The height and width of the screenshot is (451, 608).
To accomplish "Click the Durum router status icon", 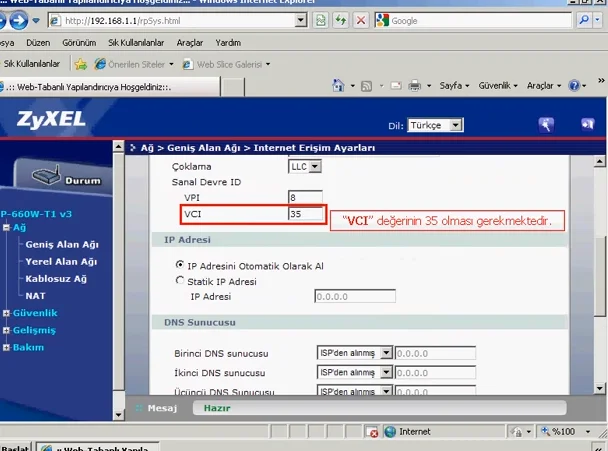I will pos(47,175).
